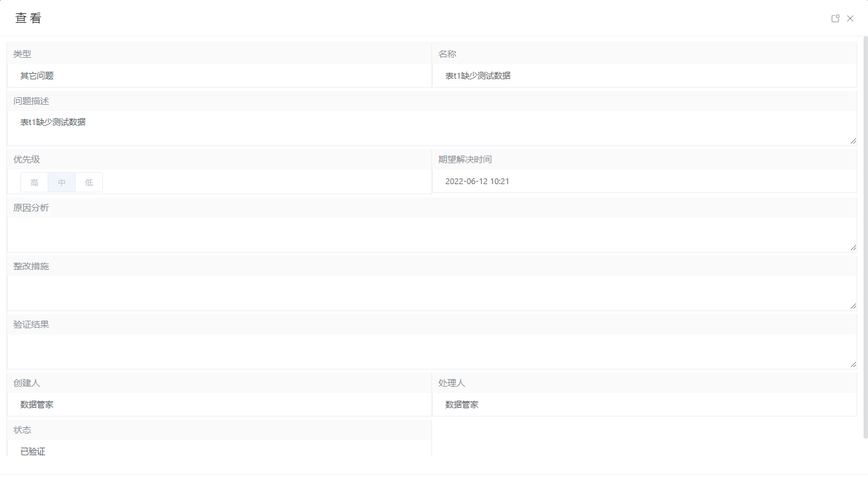
Task: Click inside the 问题描述 text area
Action: [x=432, y=128]
